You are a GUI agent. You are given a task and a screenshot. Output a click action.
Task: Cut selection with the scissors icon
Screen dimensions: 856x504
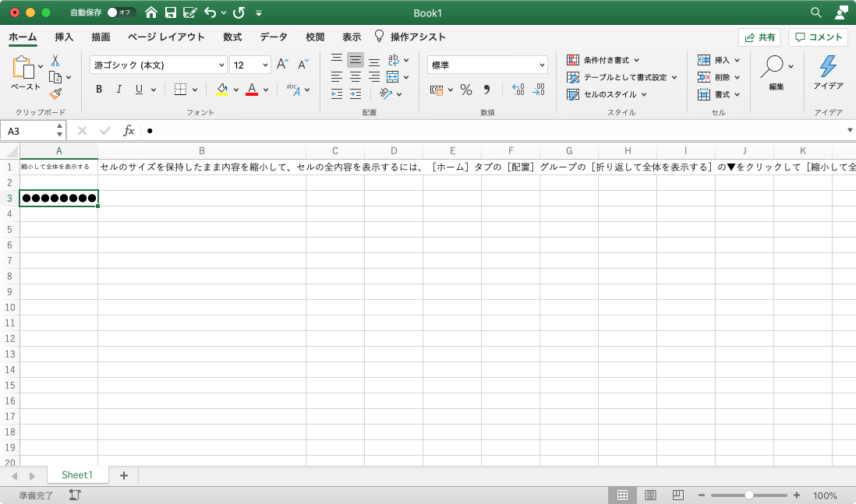[55, 60]
